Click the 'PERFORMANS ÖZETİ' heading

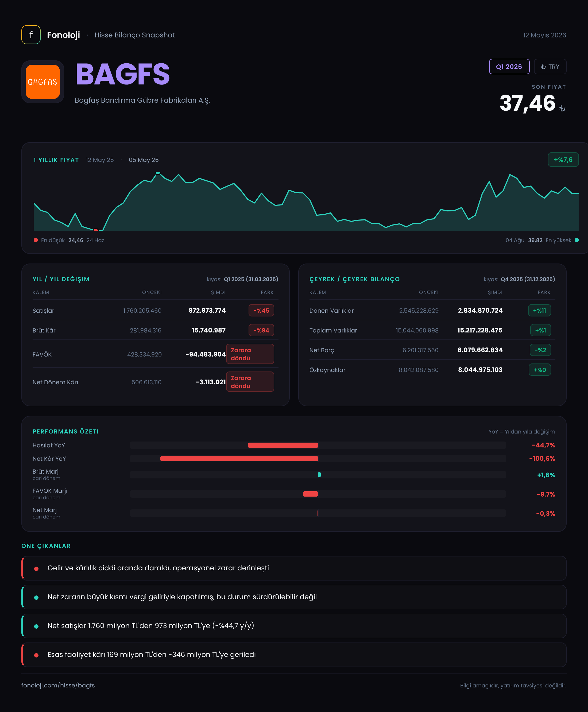pos(66,432)
